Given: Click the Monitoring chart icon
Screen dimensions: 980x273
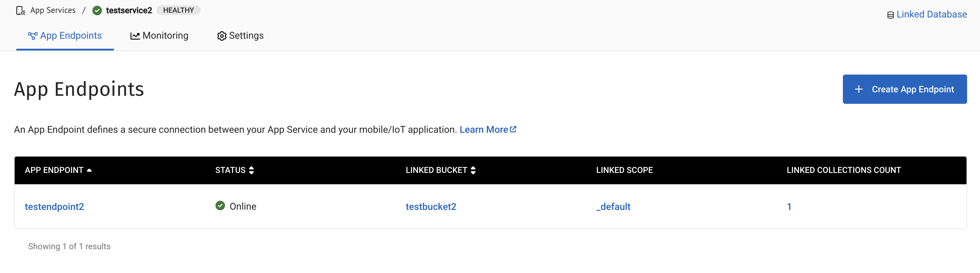Looking at the screenshot, I should tap(135, 35).
